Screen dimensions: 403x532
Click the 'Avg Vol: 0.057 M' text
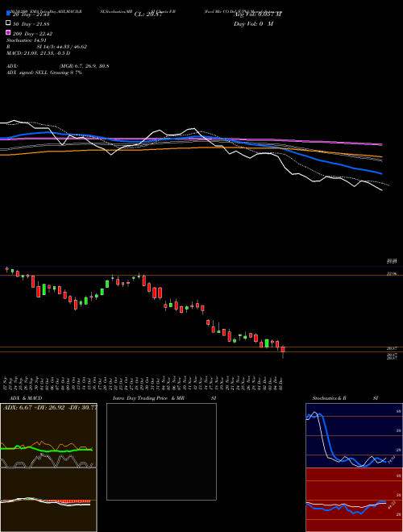258,15
